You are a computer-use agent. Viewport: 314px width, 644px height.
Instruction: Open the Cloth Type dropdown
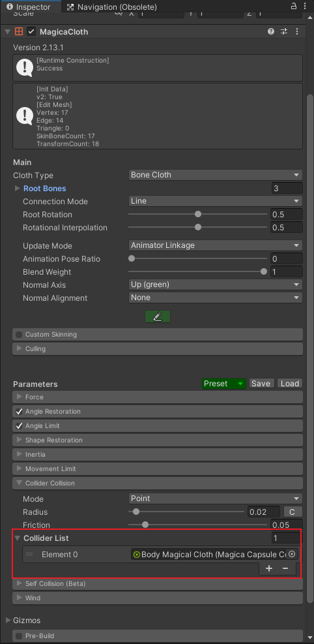(x=215, y=175)
